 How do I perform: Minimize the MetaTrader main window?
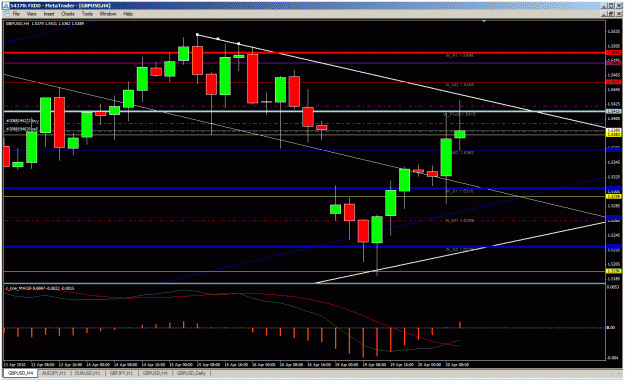(x=605, y=6)
